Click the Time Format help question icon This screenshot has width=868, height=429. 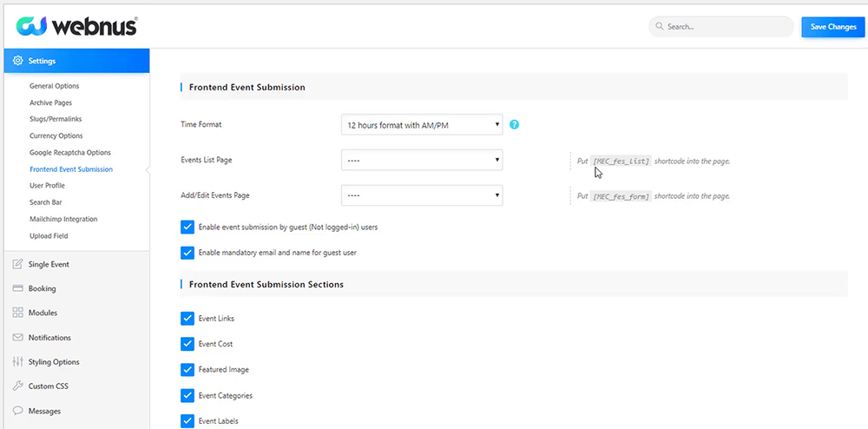point(514,124)
